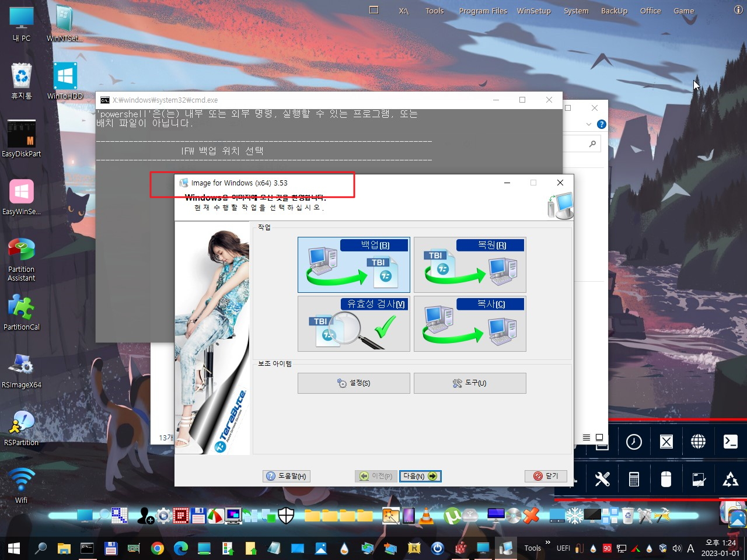Click the search magnifier field in rear window
Image resolution: width=747 pixels, height=560 pixels.
592,143
